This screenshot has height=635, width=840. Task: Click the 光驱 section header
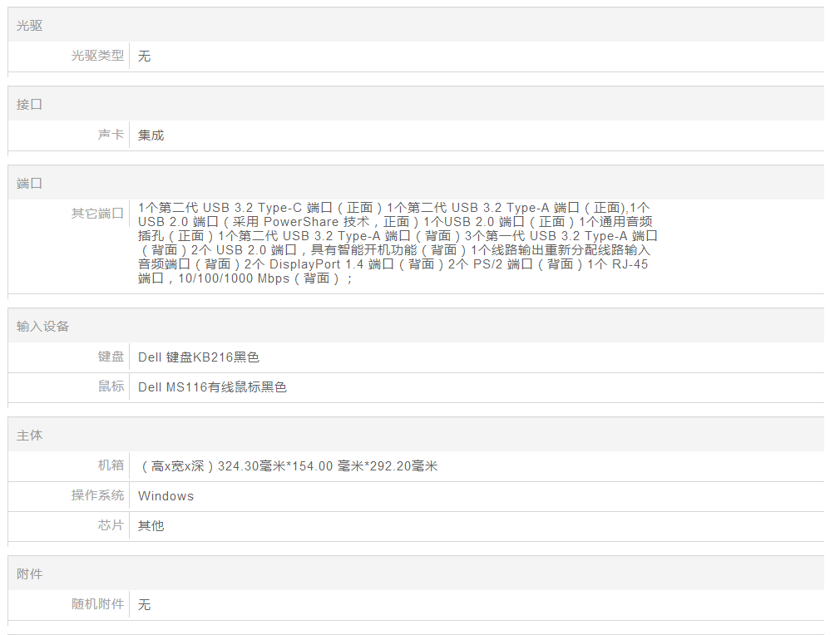30,26
